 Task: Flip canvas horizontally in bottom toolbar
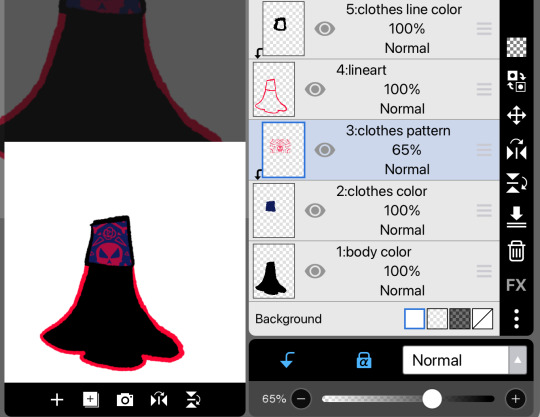(x=159, y=400)
